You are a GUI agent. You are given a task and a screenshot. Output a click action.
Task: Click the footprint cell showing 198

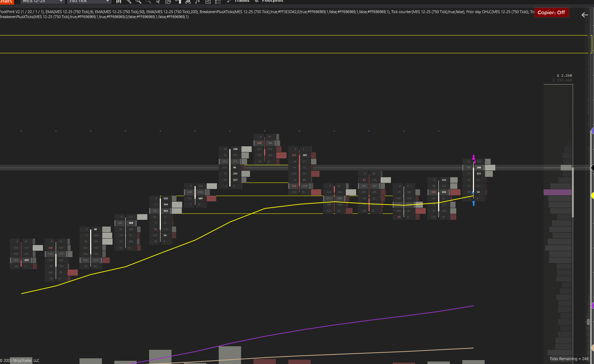coord(479,168)
